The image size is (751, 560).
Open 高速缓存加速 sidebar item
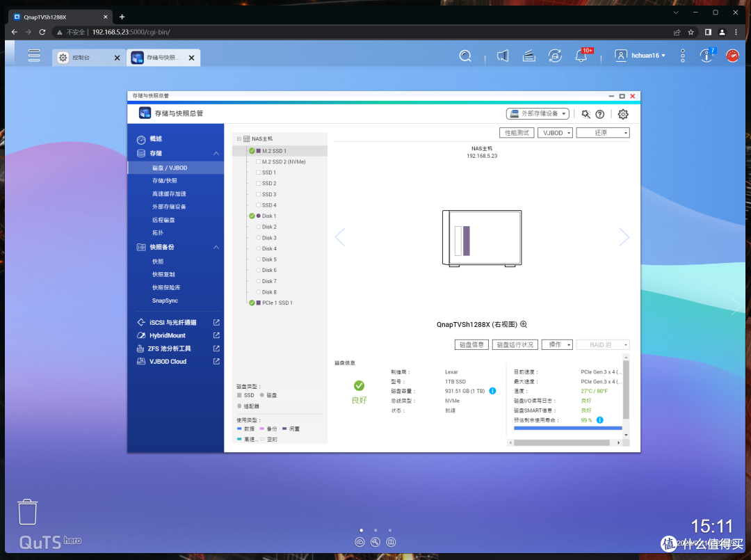(169, 193)
